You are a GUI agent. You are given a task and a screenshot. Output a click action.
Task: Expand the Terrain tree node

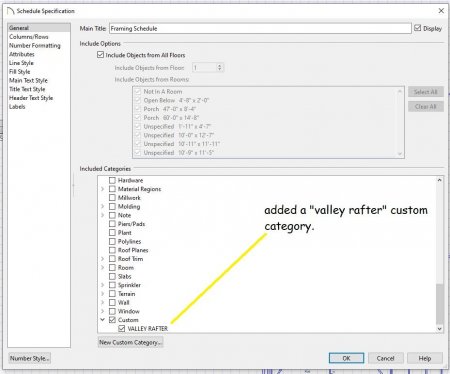coord(103,294)
